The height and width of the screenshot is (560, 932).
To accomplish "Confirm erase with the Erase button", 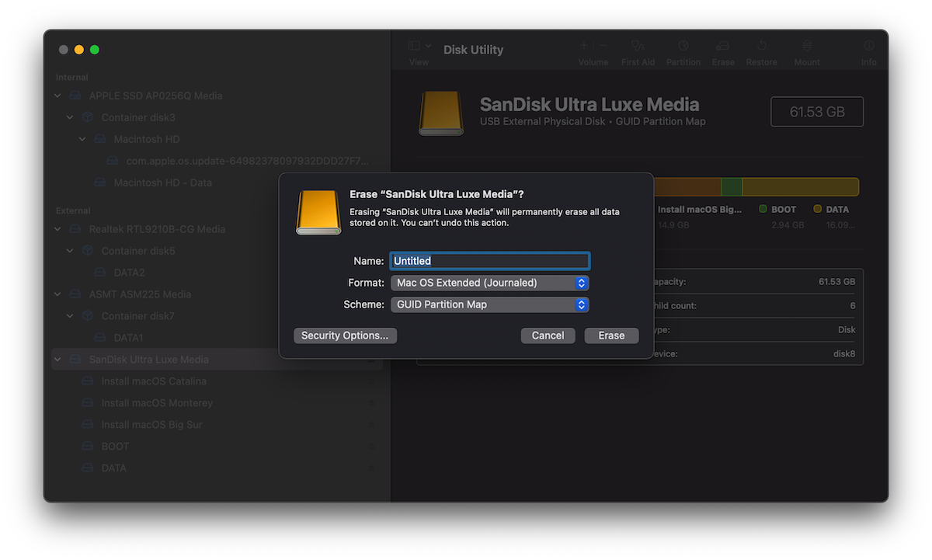I will pos(611,335).
